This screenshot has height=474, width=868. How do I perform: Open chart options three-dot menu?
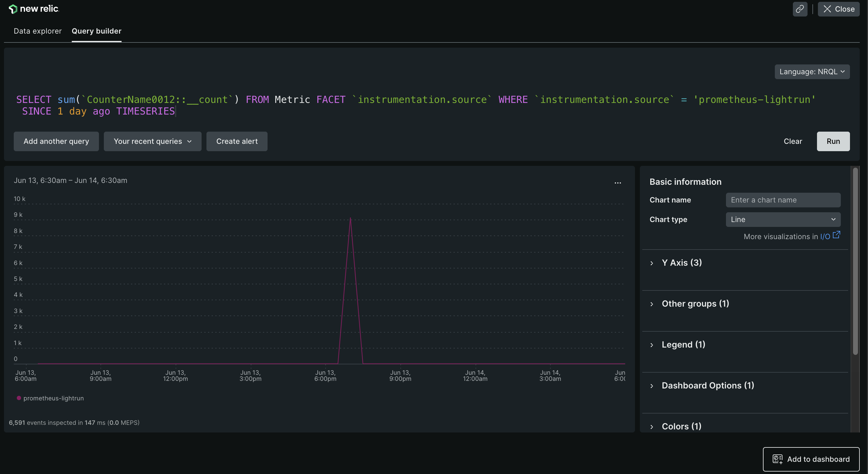pos(617,183)
